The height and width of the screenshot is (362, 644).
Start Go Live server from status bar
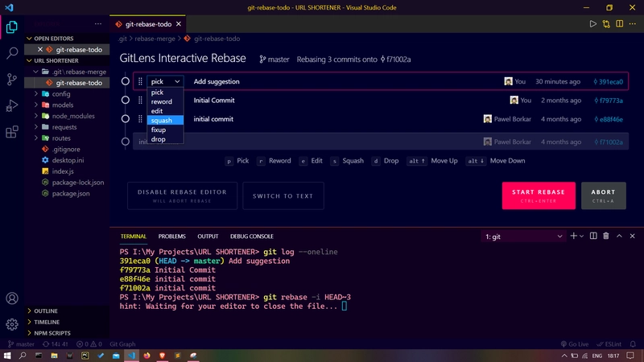tap(575, 344)
